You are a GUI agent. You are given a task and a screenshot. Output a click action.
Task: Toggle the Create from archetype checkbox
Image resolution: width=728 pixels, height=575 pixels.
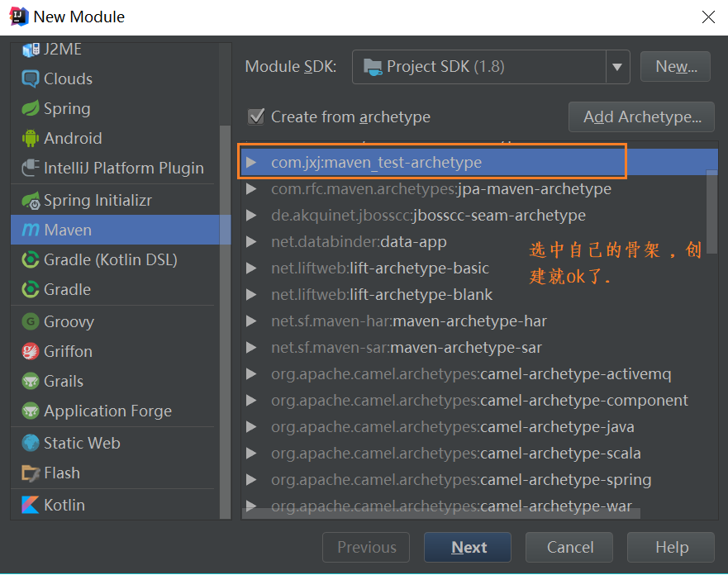pyautogui.click(x=256, y=116)
